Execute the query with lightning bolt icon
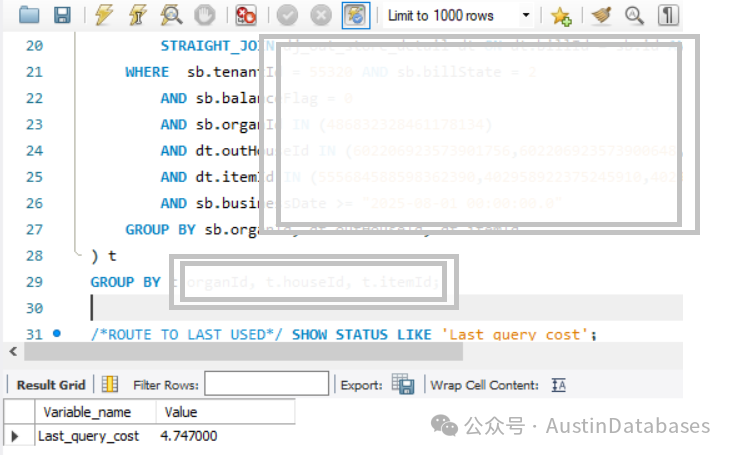The height and width of the screenshot is (455, 732). 104,15
